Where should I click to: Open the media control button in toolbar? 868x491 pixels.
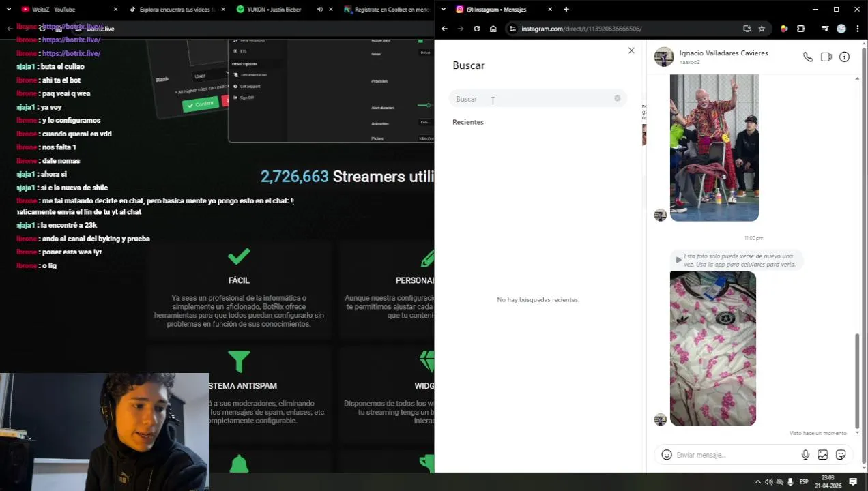click(x=825, y=29)
